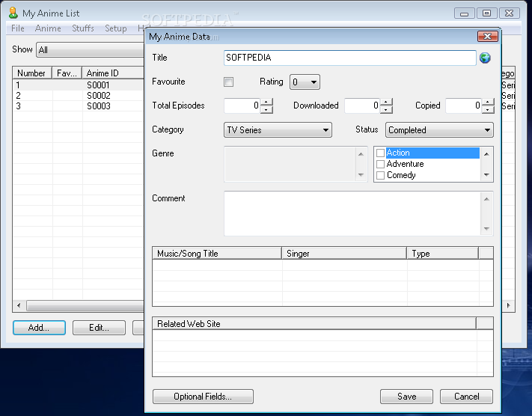Image resolution: width=532 pixels, height=416 pixels.
Task: Click the Type column header
Action: click(x=443, y=254)
